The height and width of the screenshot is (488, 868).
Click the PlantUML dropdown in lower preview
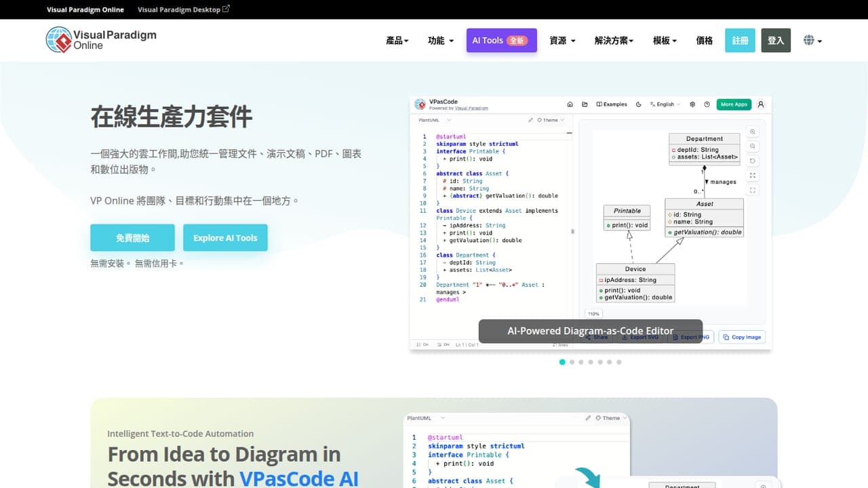tap(427, 418)
